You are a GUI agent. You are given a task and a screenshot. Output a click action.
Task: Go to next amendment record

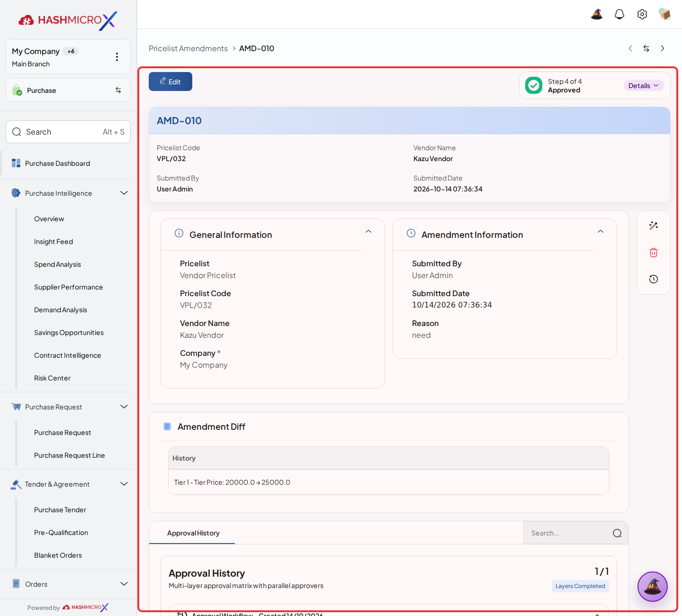tap(663, 48)
